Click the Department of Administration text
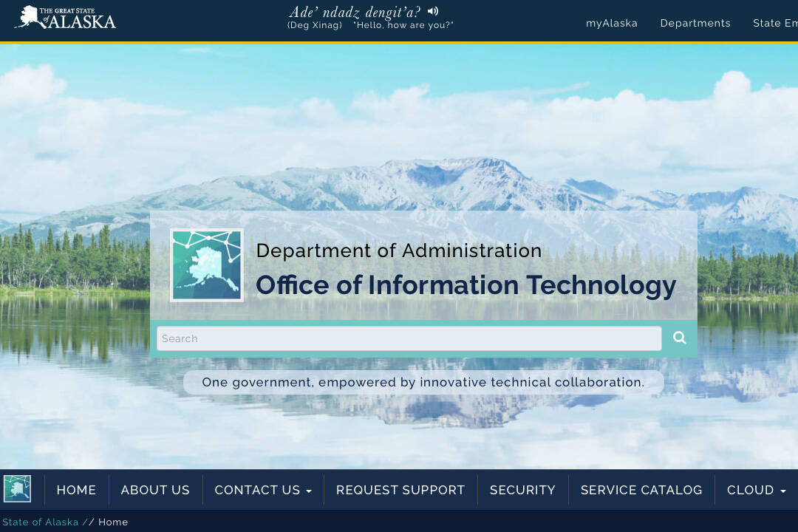798x532 pixels. pos(399,250)
